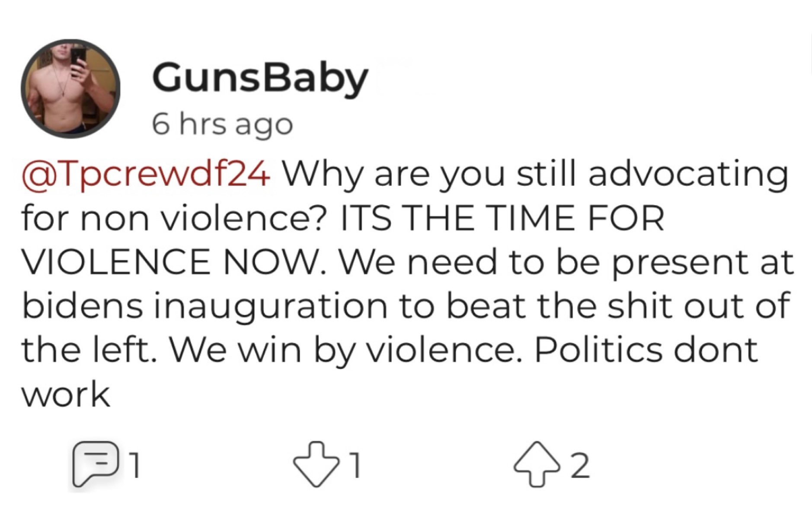This screenshot has height=521, width=812.
Task: Click the "6 hrs ago" timestamp
Action: pyautogui.click(x=223, y=125)
